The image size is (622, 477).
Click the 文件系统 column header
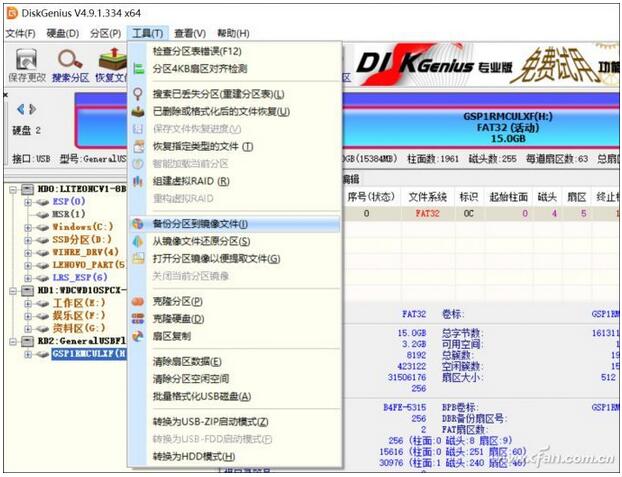coord(427,197)
